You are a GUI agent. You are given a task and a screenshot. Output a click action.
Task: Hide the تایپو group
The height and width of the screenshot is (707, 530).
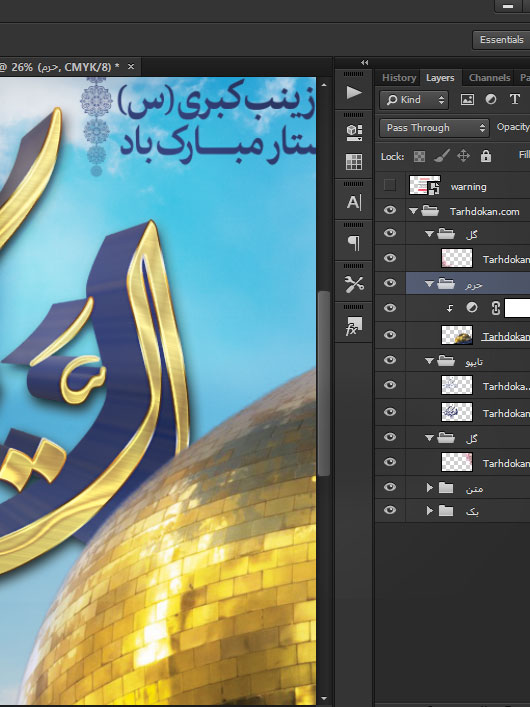click(x=390, y=360)
